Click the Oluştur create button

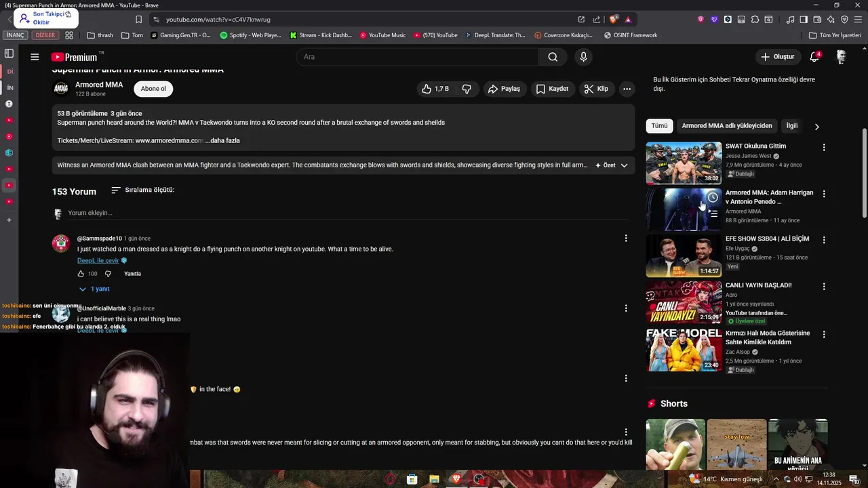pos(777,57)
